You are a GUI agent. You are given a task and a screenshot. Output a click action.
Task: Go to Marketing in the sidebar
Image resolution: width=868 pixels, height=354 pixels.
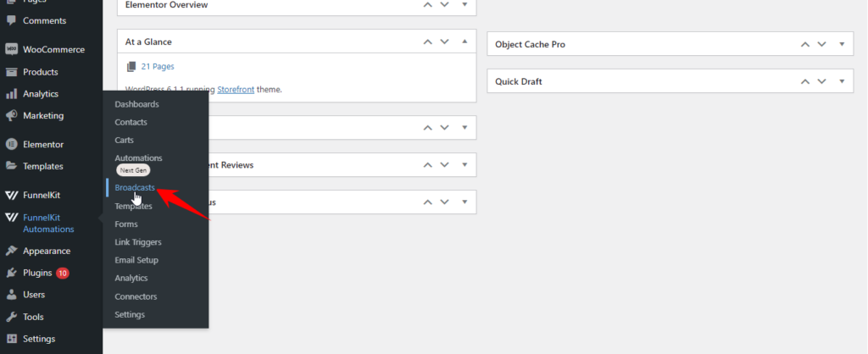[43, 116]
